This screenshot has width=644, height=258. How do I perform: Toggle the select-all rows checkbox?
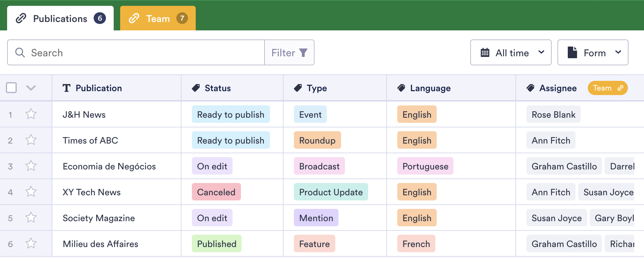(11, 88)
